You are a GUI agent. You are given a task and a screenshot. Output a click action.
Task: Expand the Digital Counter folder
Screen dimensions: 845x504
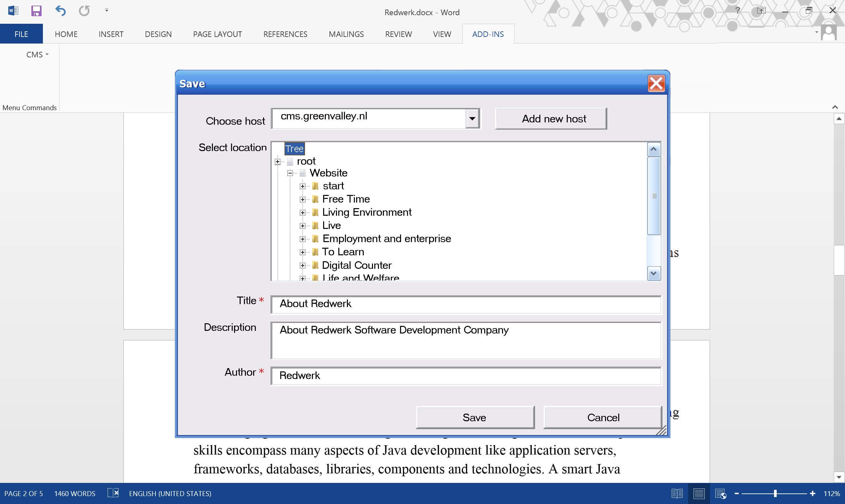[302, 265]
